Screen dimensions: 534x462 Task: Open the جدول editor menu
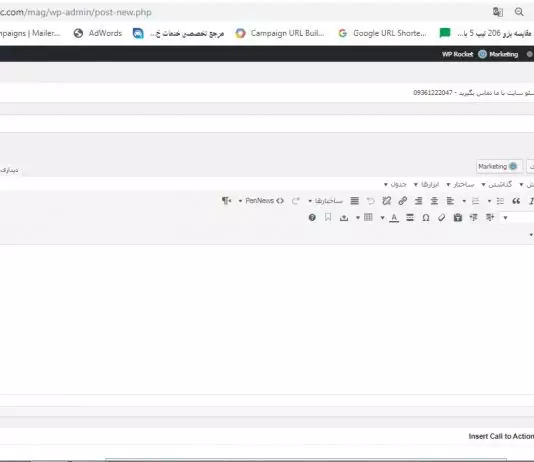point(395,185)
